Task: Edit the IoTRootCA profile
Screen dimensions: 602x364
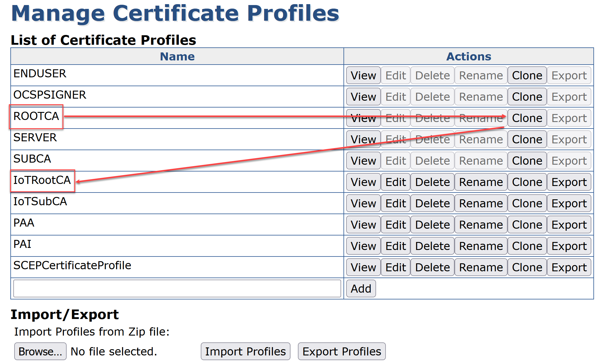Action: pos(395,182)
